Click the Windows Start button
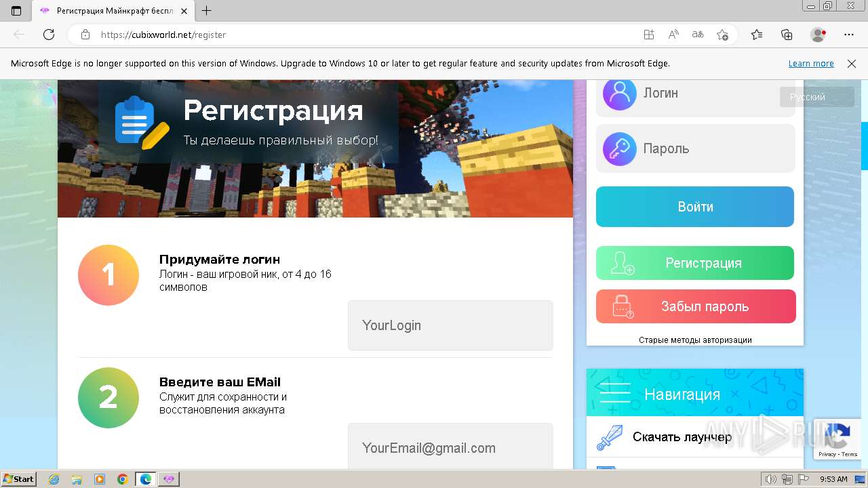 click(x=19, y=479)
